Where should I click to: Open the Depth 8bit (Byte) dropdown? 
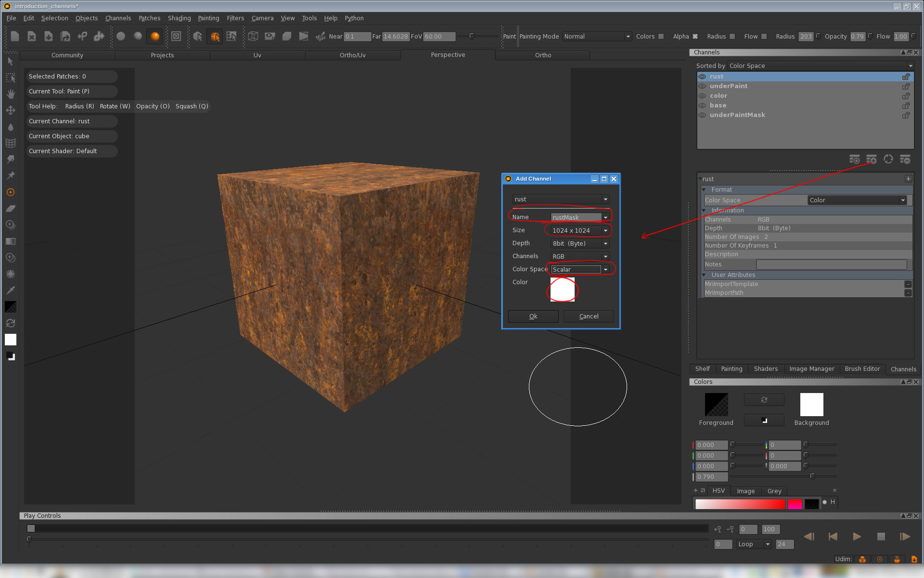tap(580, 244)
